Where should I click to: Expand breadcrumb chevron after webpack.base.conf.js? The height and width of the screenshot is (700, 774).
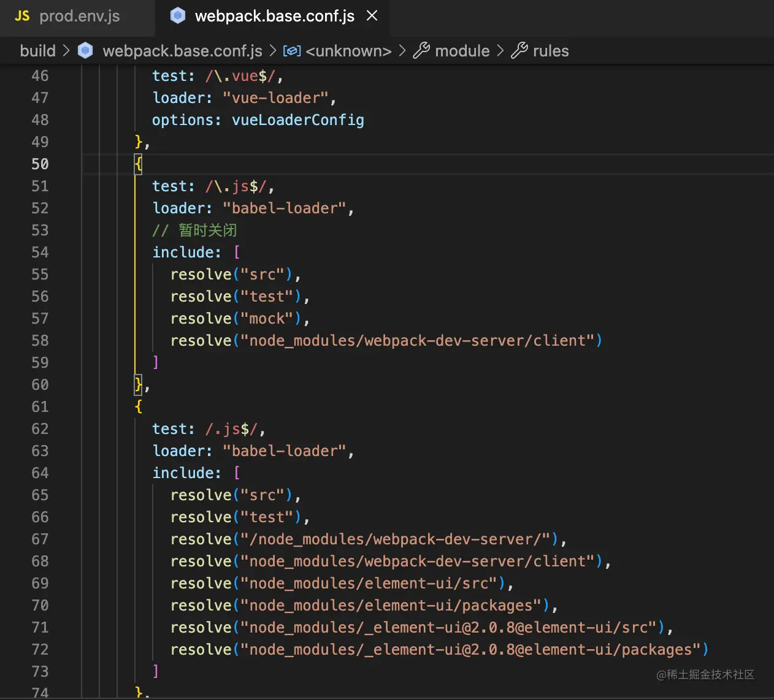click(273, 51)
